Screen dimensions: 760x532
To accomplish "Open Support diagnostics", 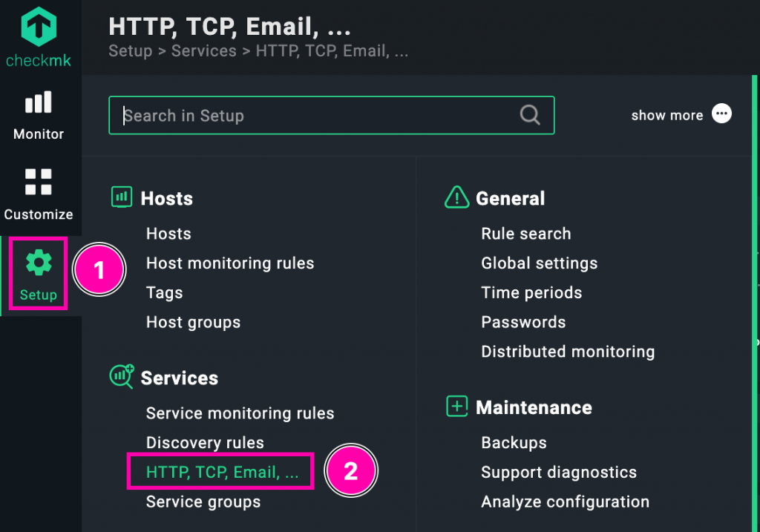I will (559, 473).
